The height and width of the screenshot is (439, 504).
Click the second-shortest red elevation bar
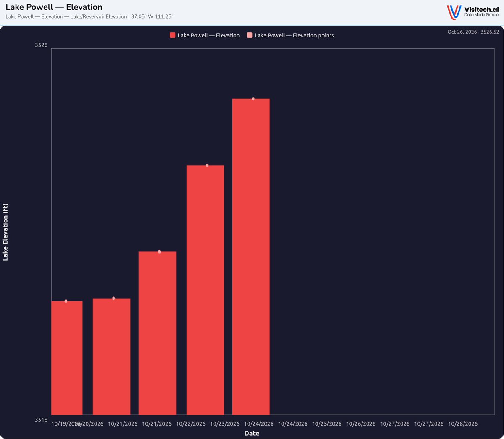tap(111, 357)
